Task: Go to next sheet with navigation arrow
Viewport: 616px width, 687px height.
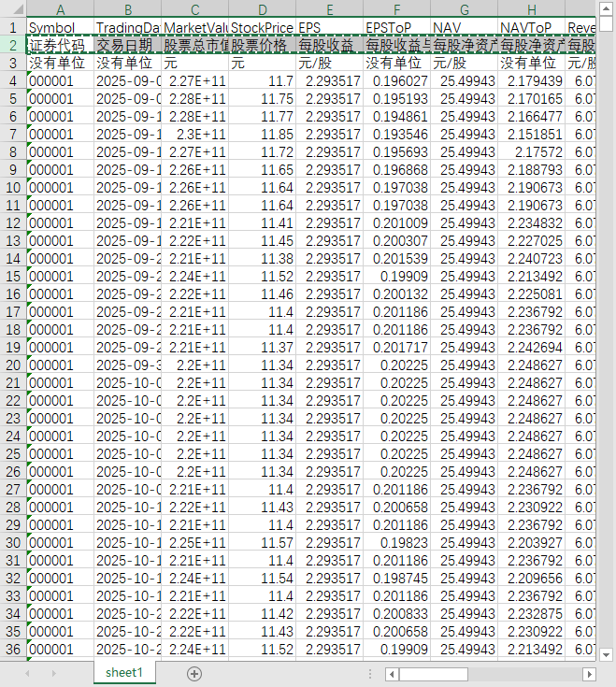Action: (54, 673)
